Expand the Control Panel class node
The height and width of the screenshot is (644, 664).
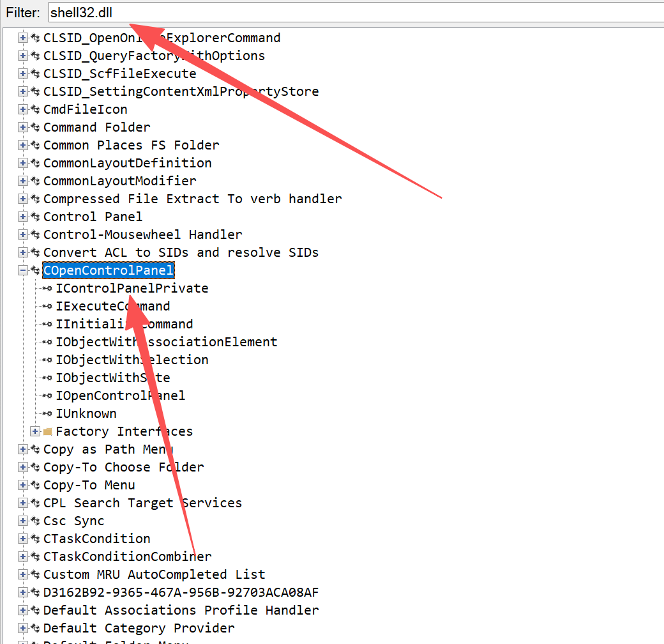[23, 217]
